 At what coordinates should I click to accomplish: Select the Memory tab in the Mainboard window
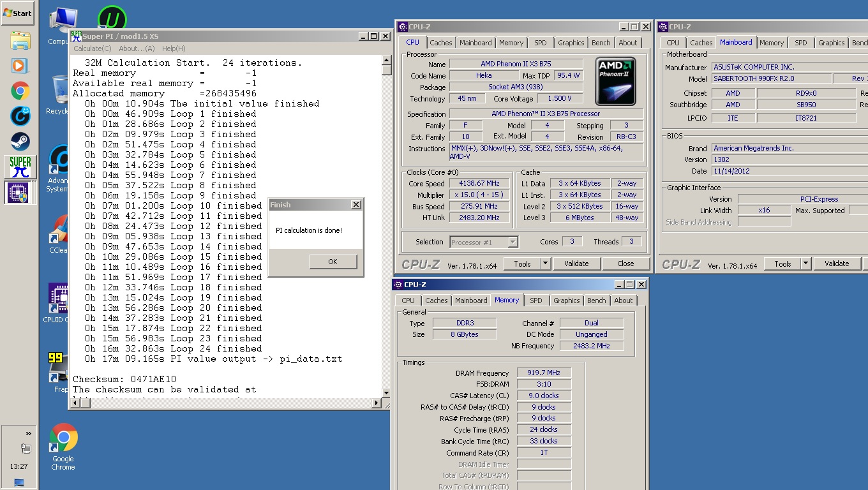771,43
